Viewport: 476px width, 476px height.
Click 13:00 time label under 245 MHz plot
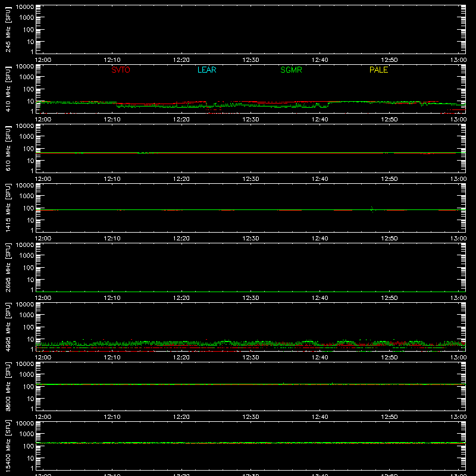pyautogui.click(x=458, y=60)
